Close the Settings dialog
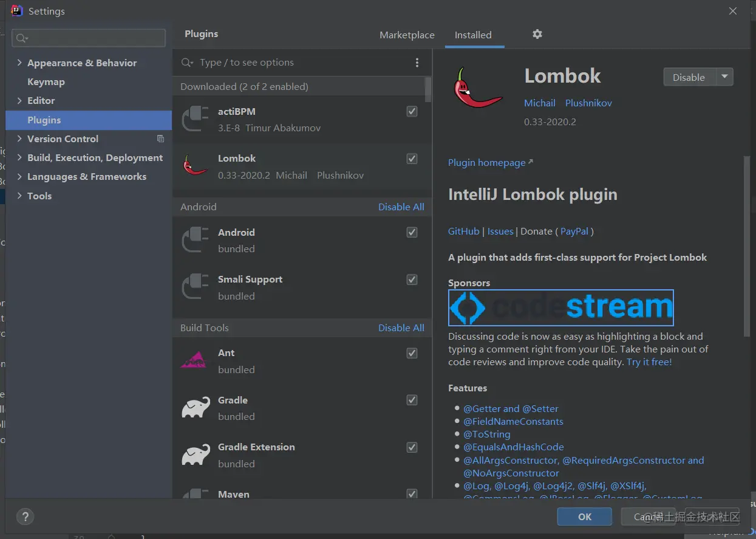Image resolution: width=756 pixels, height=539 pixels. tap(733, 11)
